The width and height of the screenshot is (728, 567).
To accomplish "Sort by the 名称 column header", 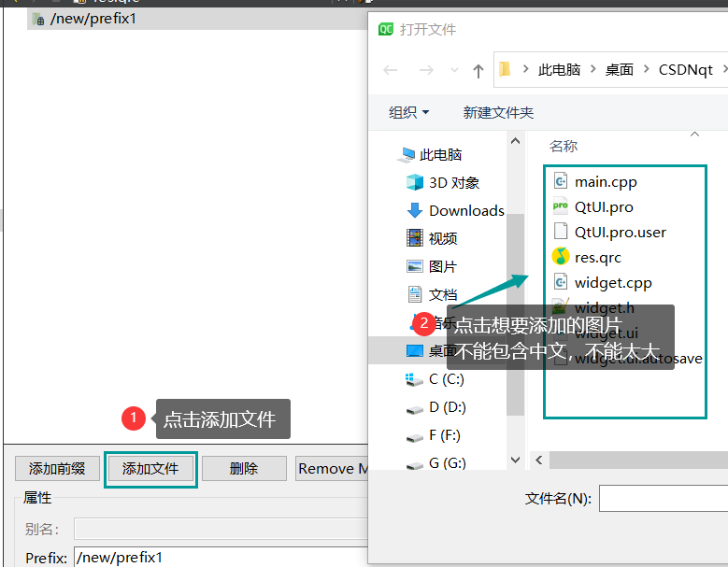I will coord(564,146).
